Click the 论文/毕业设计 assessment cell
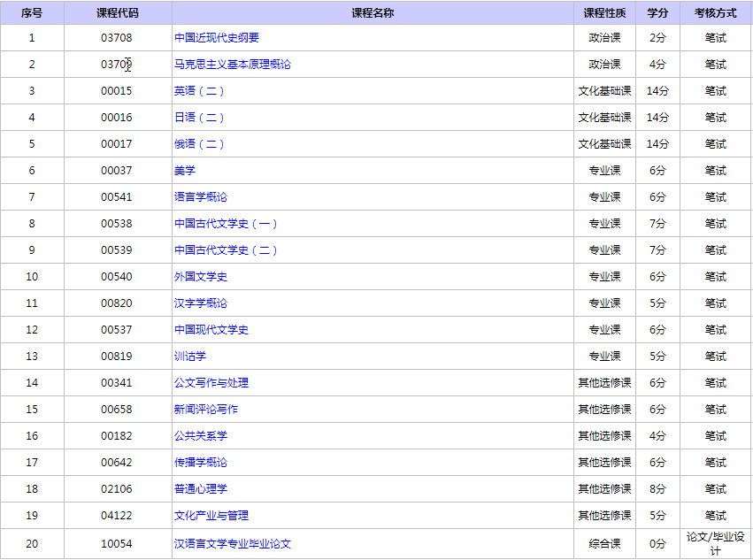 point(715,543)
